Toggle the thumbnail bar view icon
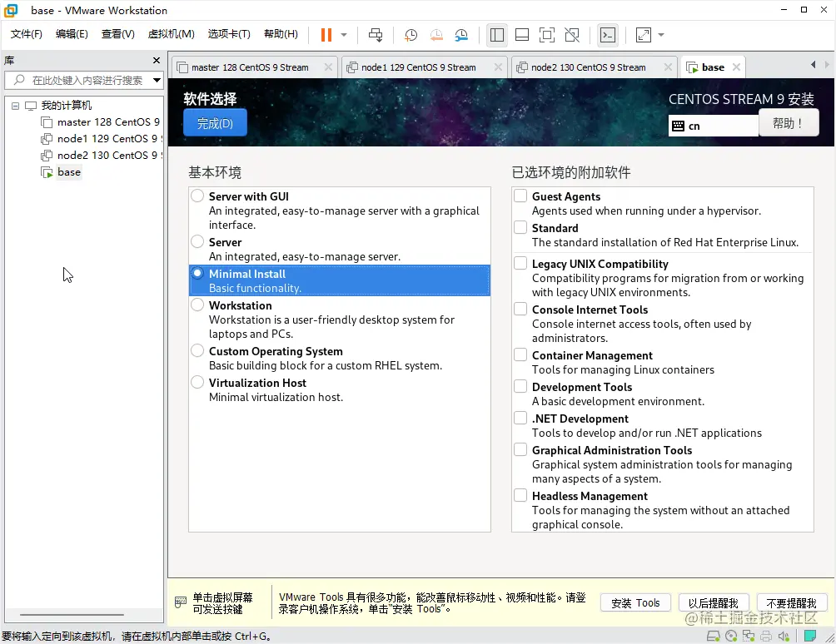This screenshot has height=644, width=836. point(522,35)
